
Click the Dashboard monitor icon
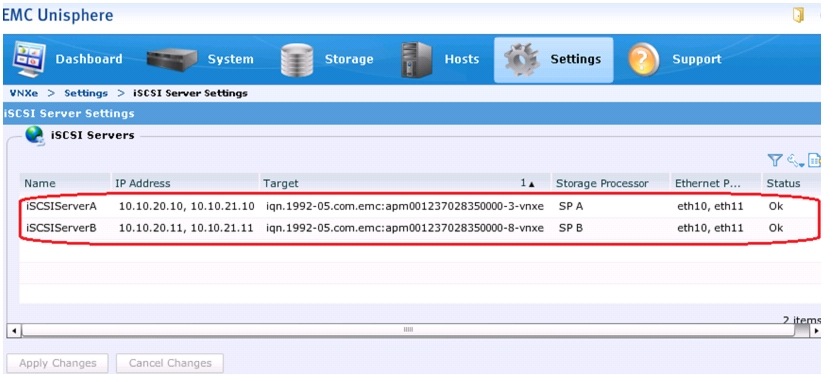click(29, 58)
